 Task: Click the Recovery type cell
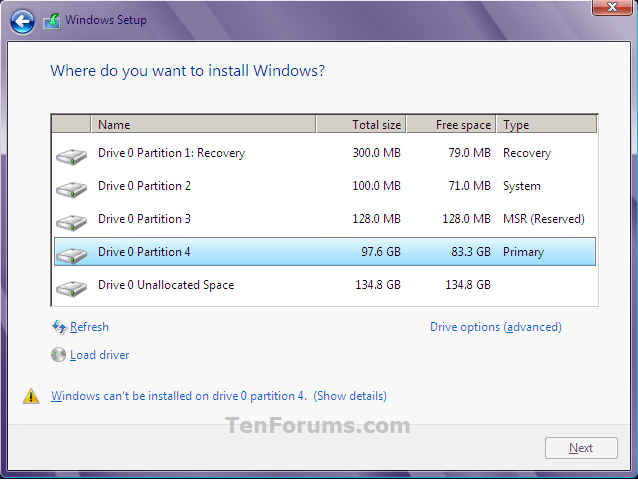(527, 153)
